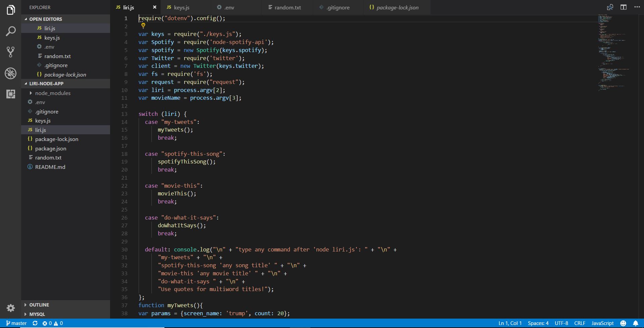The width and height of the screenshot is (644, 328).
Task: Switch to the random.txt tab
Action: (288, 7)
